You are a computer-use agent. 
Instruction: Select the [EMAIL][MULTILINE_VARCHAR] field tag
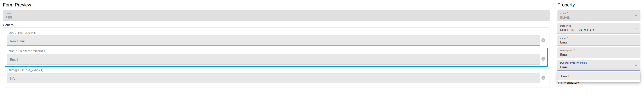[26, 51]
